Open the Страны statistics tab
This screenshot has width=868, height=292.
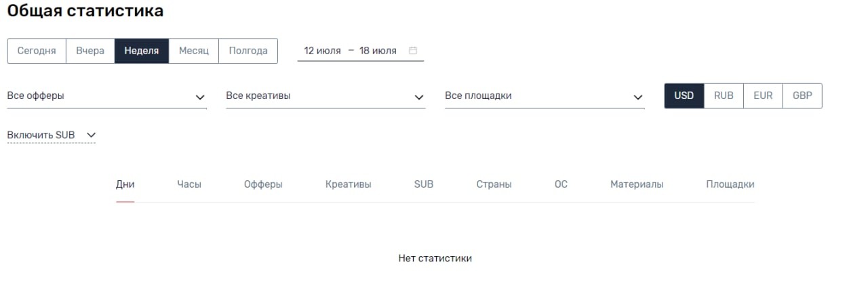(494, 184)
